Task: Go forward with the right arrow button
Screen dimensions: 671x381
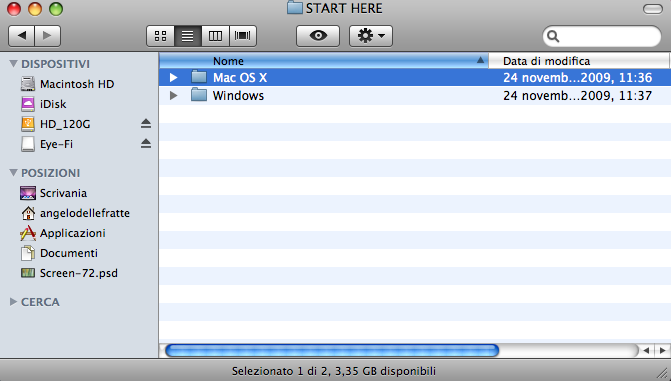Action: (x=47, y=36)
